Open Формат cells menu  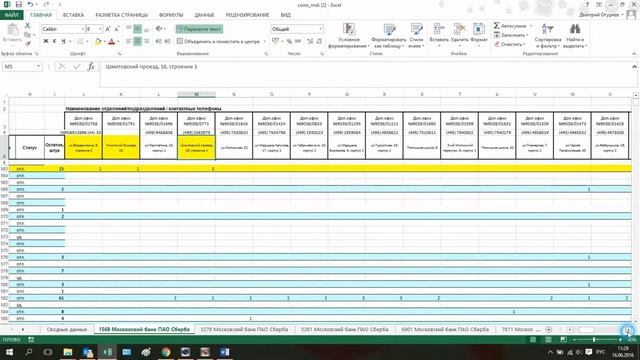point(479,35)
